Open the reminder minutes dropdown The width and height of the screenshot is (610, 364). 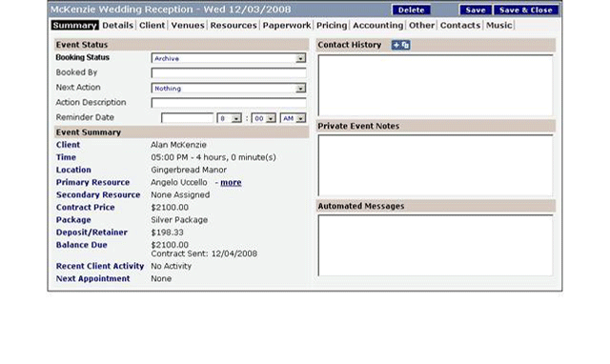[x=263, y=118]
